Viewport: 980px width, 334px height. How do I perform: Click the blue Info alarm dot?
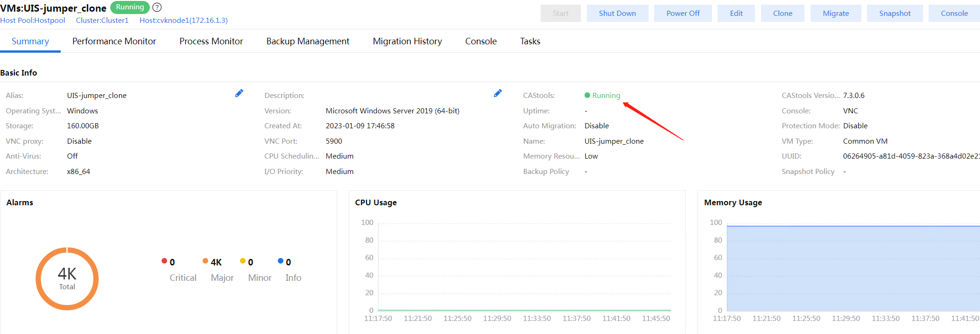[281, 261]
